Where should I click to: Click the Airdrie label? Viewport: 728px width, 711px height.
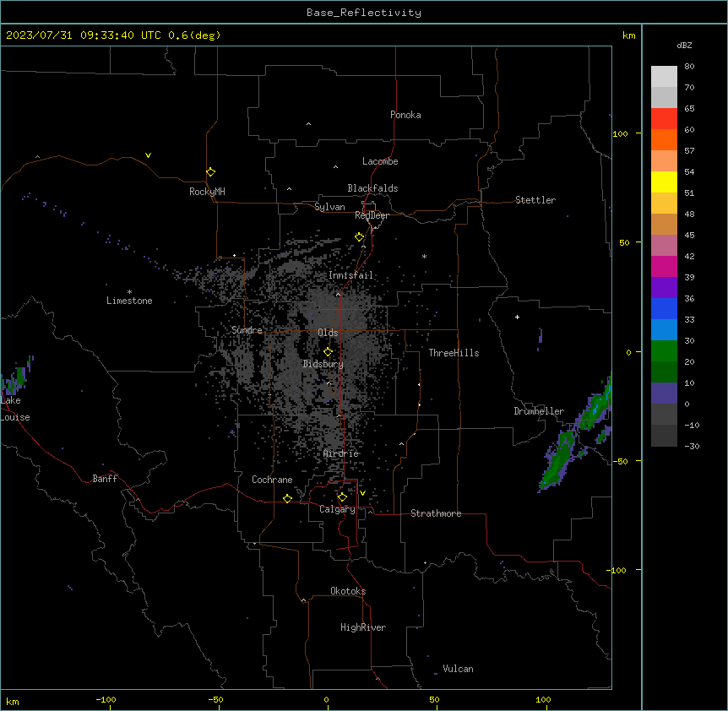click(x=341, y=453)
